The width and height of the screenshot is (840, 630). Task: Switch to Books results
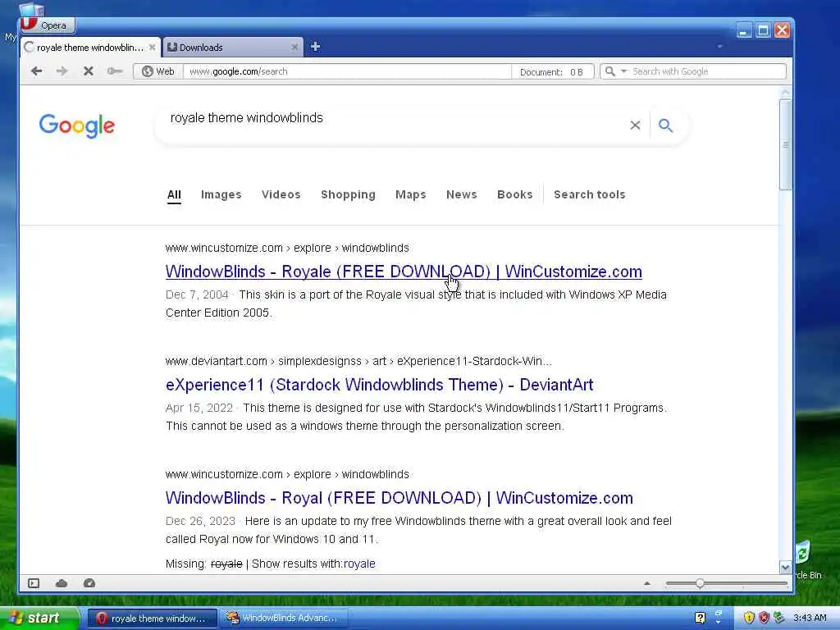[515, 195]
